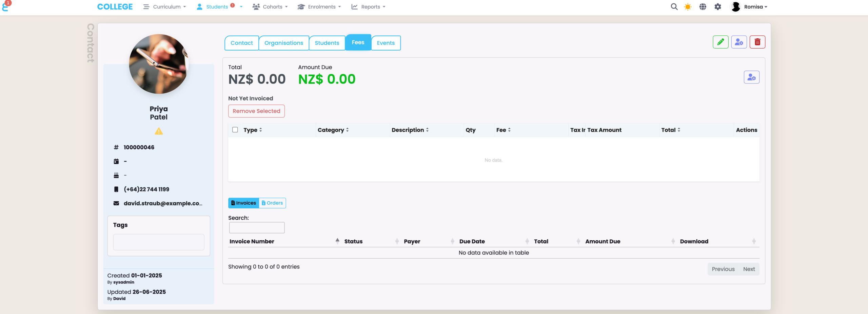The image size is (868, 314).
Task: Switch to the Orders list
Action: [272, 203]
